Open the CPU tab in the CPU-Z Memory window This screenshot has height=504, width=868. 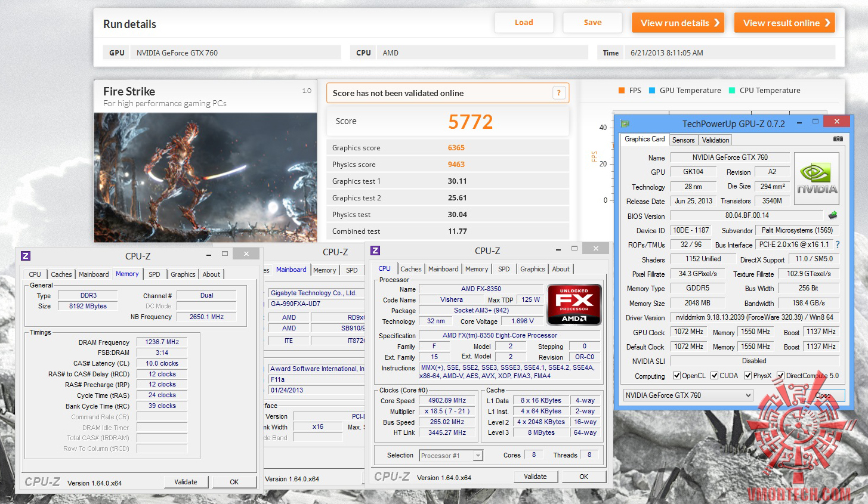pyautogui.click(x=35, y=274)
